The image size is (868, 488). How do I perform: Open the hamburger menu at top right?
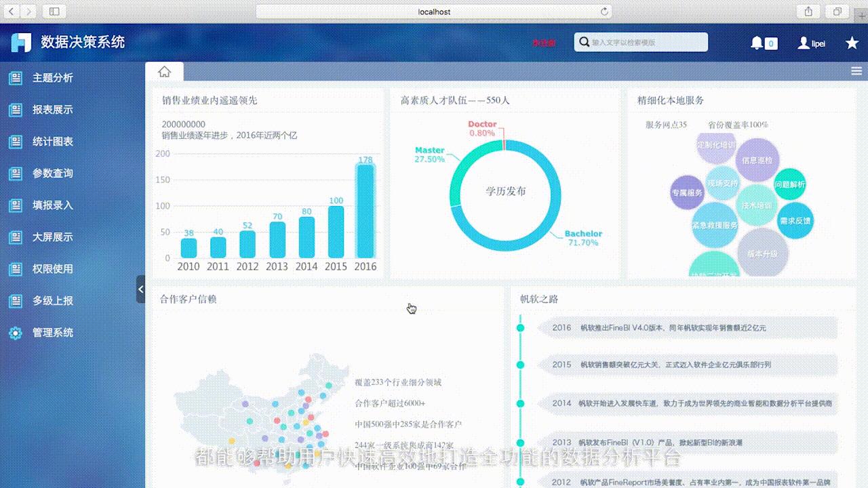(x=856, y=70)
